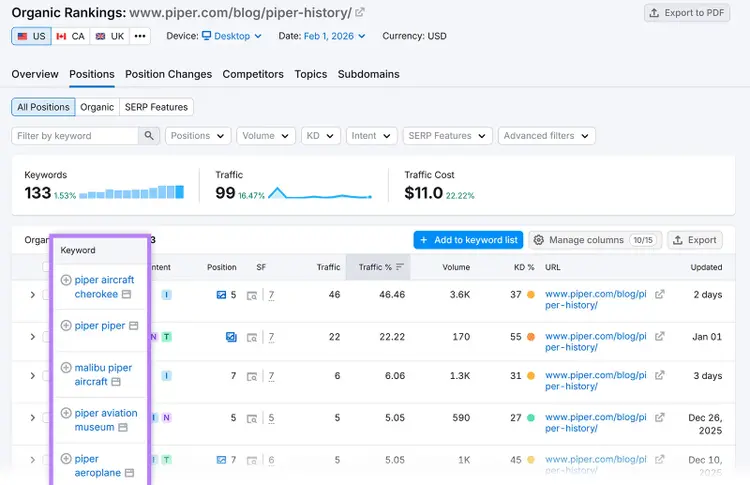This screenshot has height=485, width=750.
Task: Open the three-dots more countries menu
Action: (x=140, y=36)
